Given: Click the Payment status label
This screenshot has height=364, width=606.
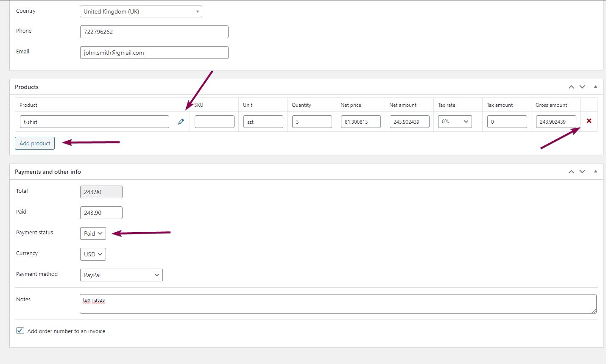Looking at the screenshot, I should pos(35,233).
